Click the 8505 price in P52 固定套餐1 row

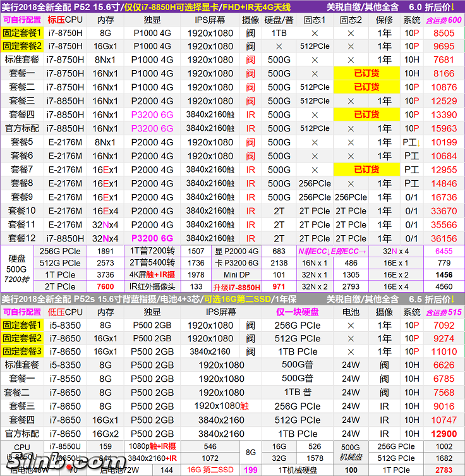[444, 33]
